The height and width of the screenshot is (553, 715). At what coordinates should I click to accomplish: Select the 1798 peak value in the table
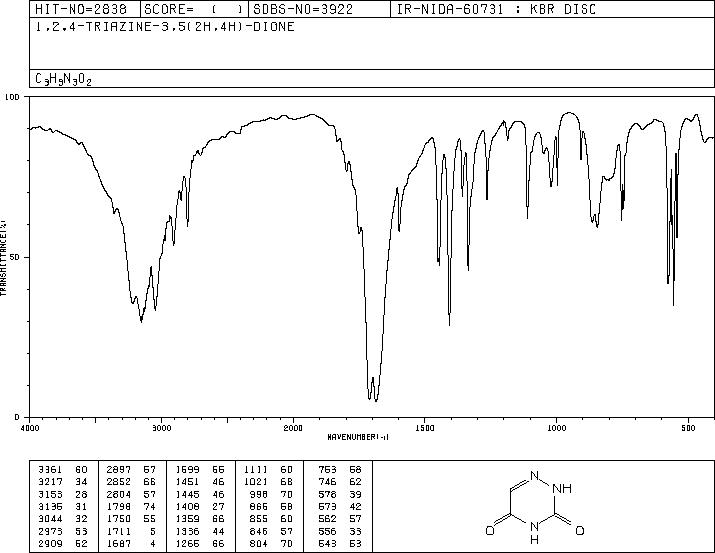click(x=119, y=506)
